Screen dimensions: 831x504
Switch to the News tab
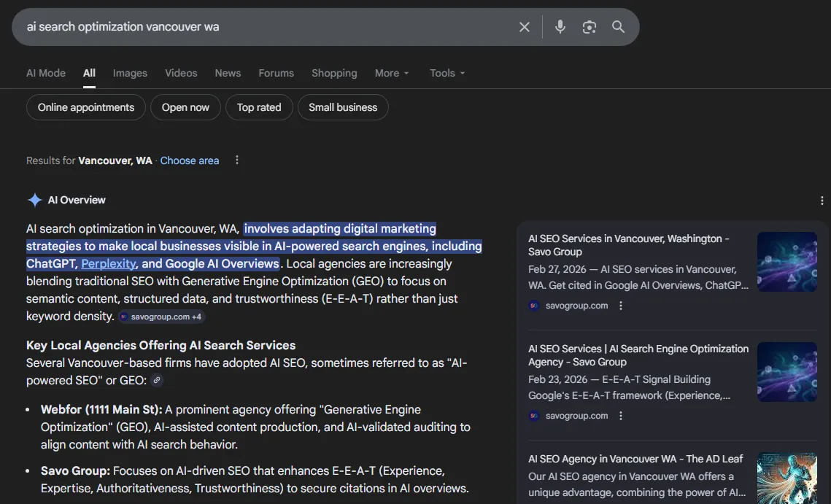pos(227,73)
